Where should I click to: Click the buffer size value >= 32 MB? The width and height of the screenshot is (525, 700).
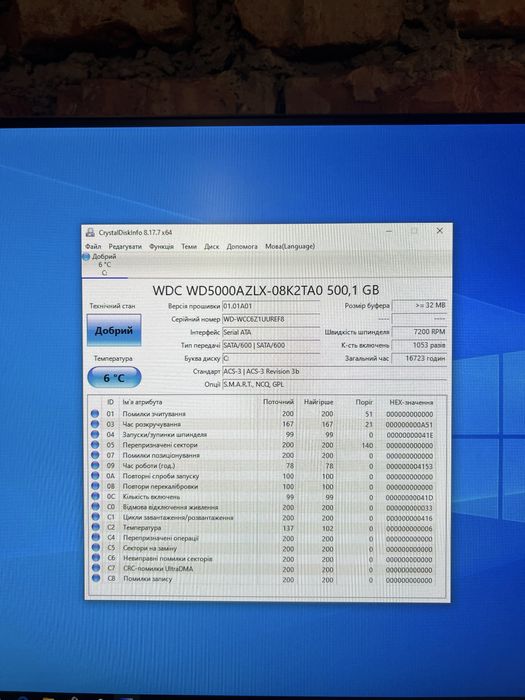[419, 306]
